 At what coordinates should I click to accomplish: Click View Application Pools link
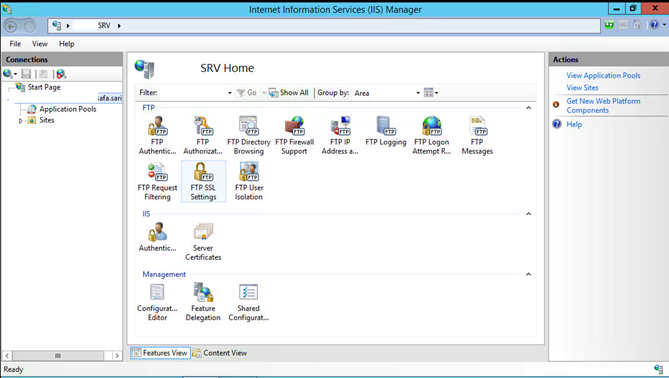coord(603,76)
